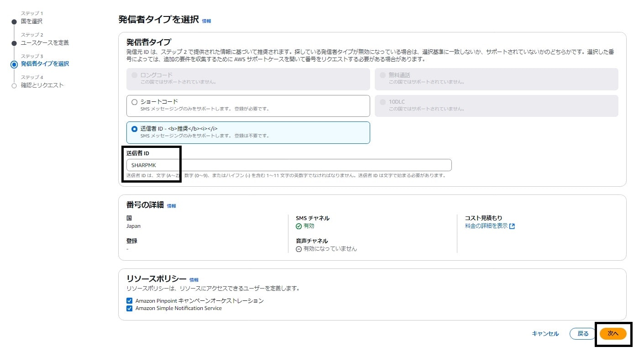Click the 登録 label
Image resolution: width=644 pixels, height=352 pixels.
click(132, 241)
